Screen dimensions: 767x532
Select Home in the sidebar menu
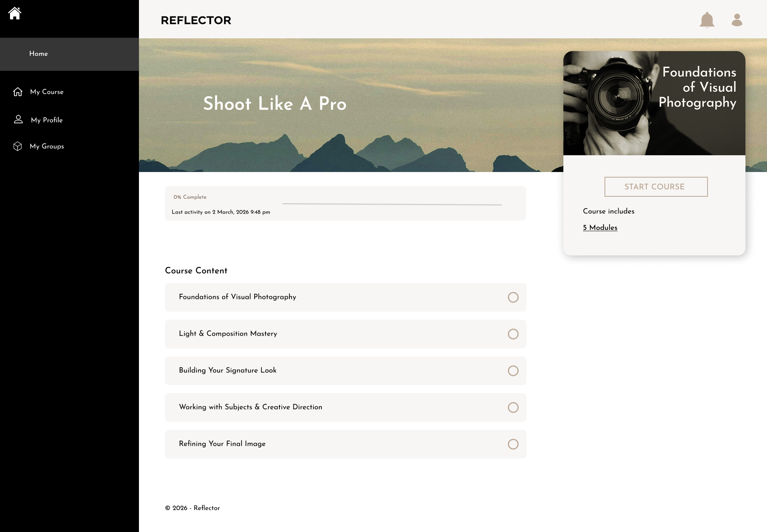pos(39,54)
